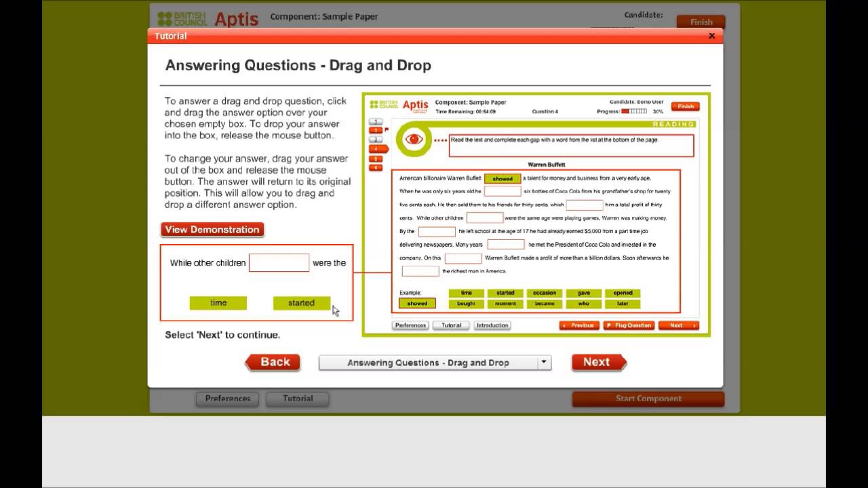868x488 pixels.
Task: Click the 'Question 4' label in the example header
Action: tap(545, 111)
